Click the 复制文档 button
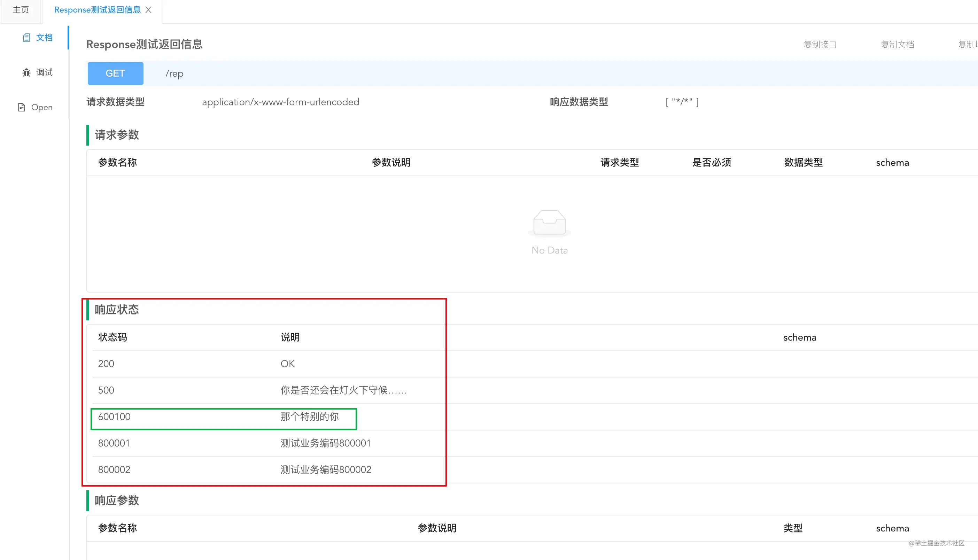 [x=897, y=45]
